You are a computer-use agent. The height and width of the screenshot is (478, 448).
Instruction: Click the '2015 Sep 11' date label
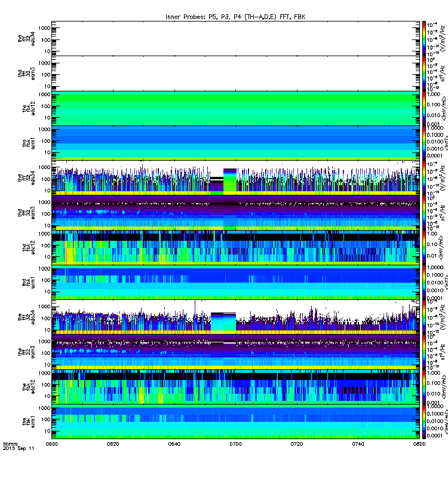click(x=19, y=449)
